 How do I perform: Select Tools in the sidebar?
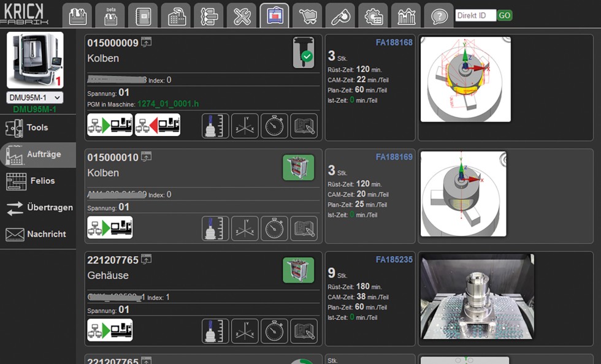(x=37, y=127)
